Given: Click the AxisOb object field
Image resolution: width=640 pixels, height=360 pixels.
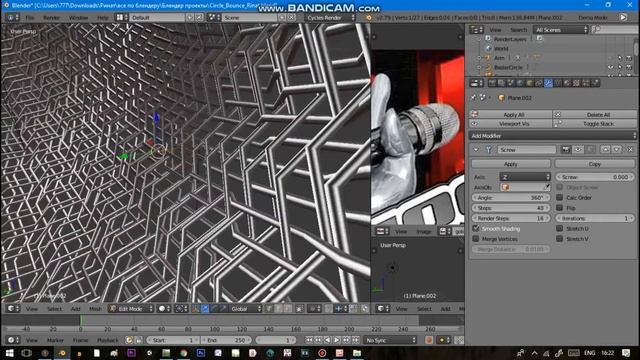Looking at the screenshot, I should pyautogui.click(x=525, y=187).
